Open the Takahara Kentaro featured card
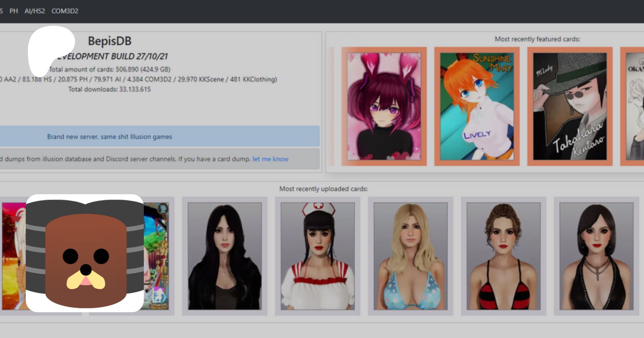The height and width of the screenshot is (338, 644). (x=570, y=106)
